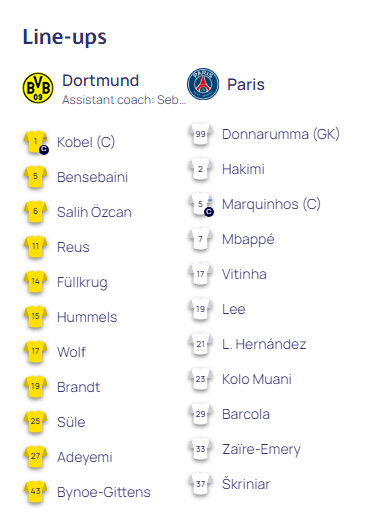Click the Line-ups section heading
This screenshot has height=520, width=368.
(x=65, y=37)
